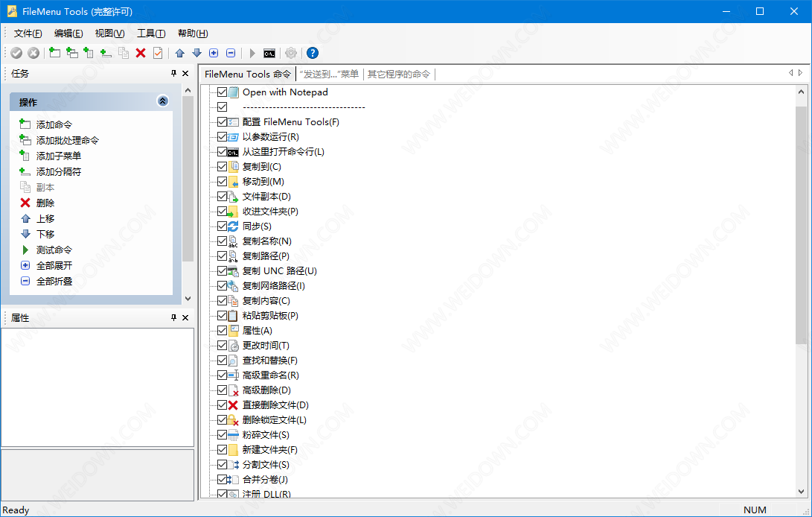Image resolution: width=812 pixels, height=517 pixels.
Task: Click the command list vertical scrollbar thumb
Action: [x=801, y=224]
